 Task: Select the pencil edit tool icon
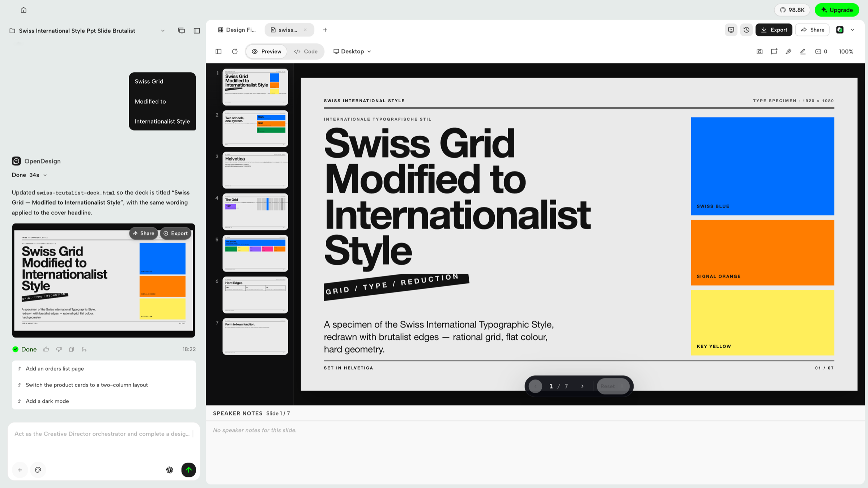click(803, 52)
